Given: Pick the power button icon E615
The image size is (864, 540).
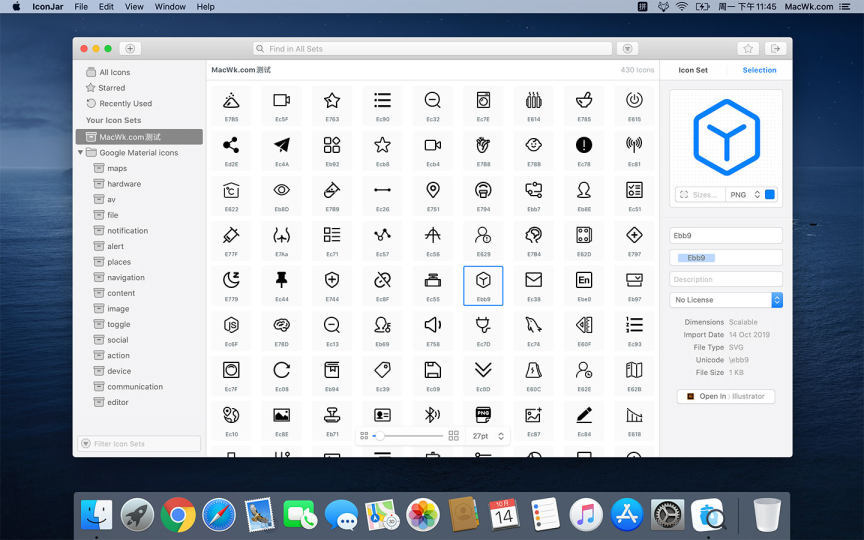Looking at the screenshot, I should tap(634, 100).
